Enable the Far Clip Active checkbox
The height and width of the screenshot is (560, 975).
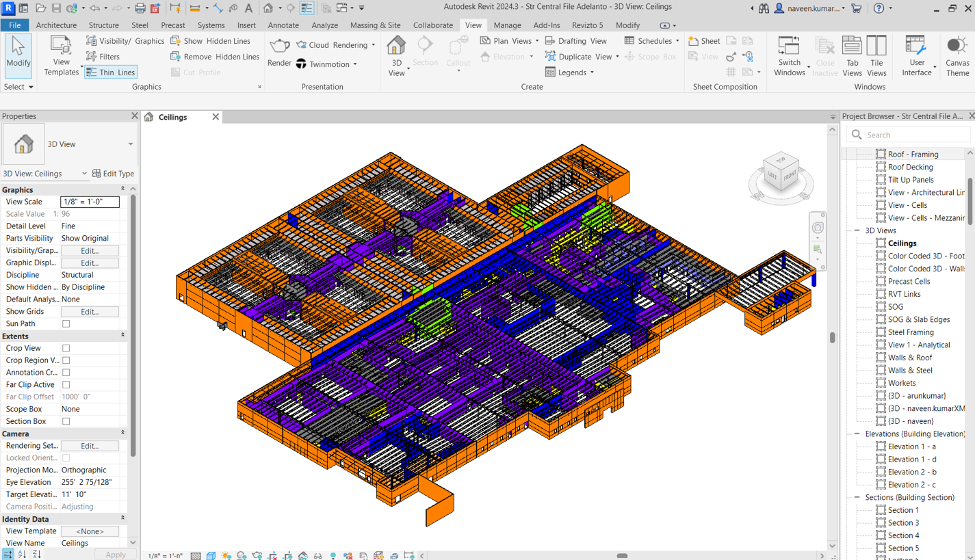click(x=66, y=385)
